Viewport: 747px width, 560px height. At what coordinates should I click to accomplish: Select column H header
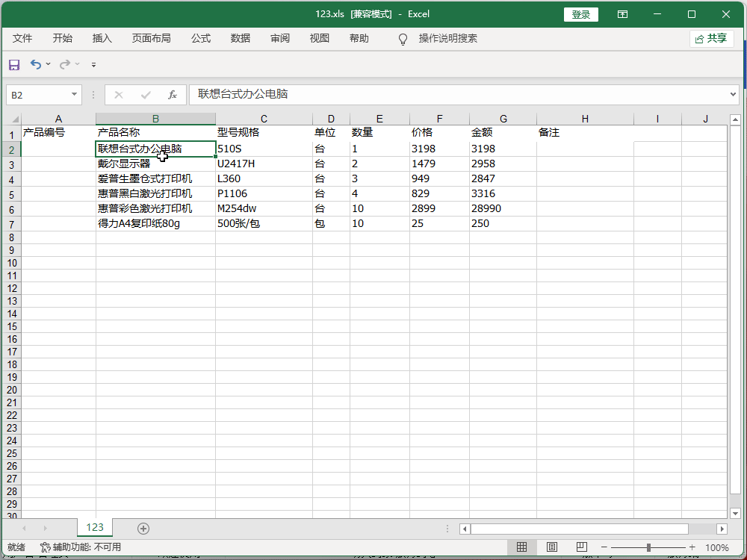click(x=585, y=119)
